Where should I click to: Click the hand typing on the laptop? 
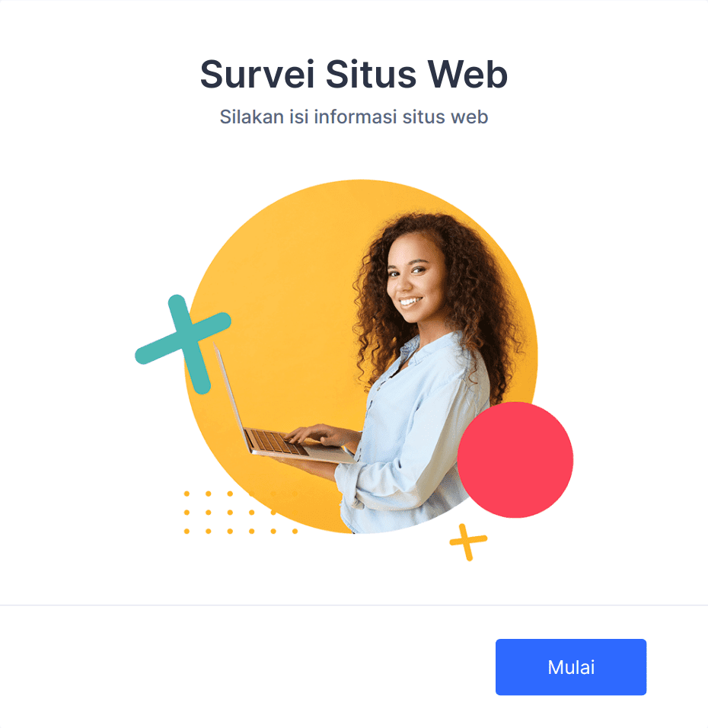(x=321, y=436)
